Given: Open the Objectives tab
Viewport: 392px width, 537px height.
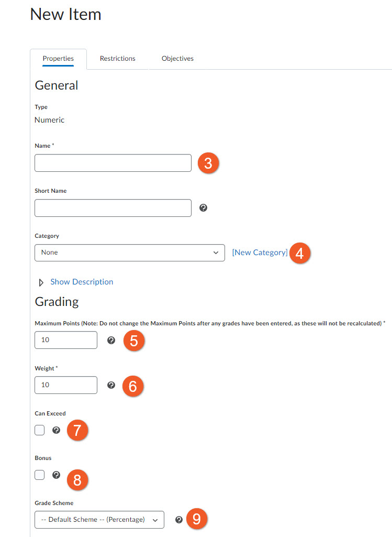Looking at the screenshot, I should pyautogui.click(x=177, y=59).
